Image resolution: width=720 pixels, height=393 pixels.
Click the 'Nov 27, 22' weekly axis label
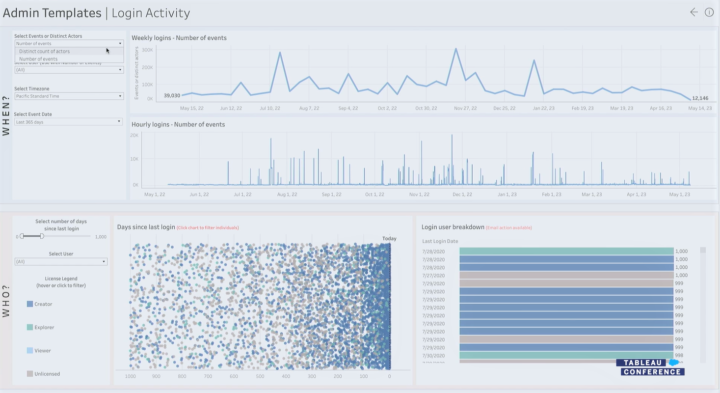click(465, 108)
